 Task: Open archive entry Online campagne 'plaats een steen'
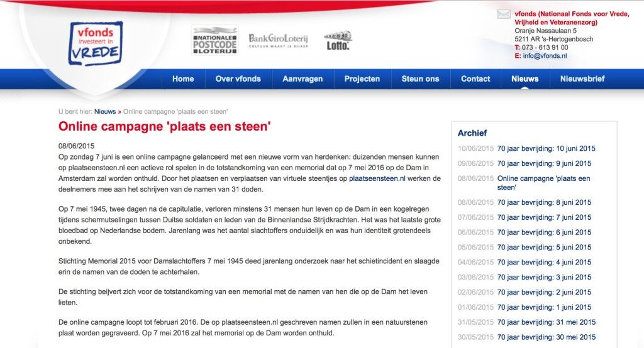[543, 183]
